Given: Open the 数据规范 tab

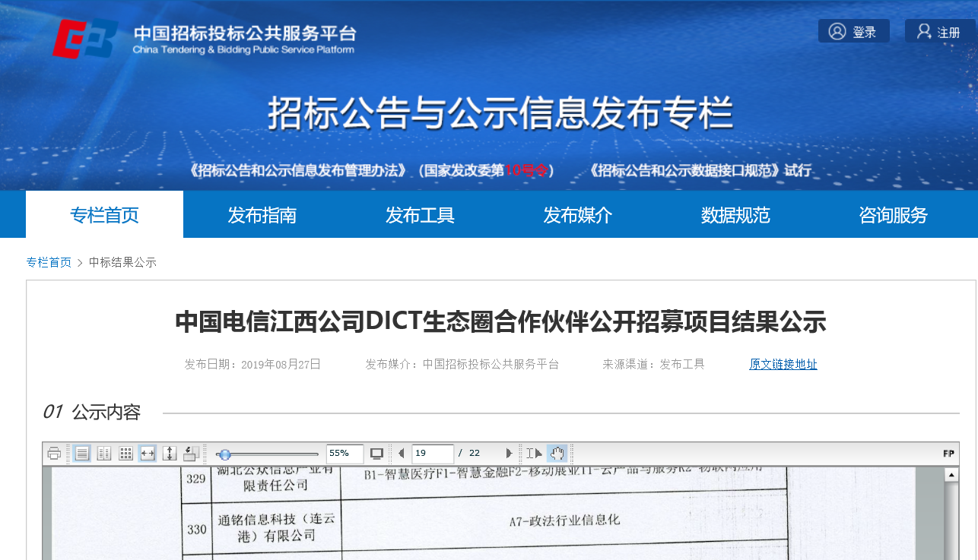Looking at the screenshot, I should point(735,215).
